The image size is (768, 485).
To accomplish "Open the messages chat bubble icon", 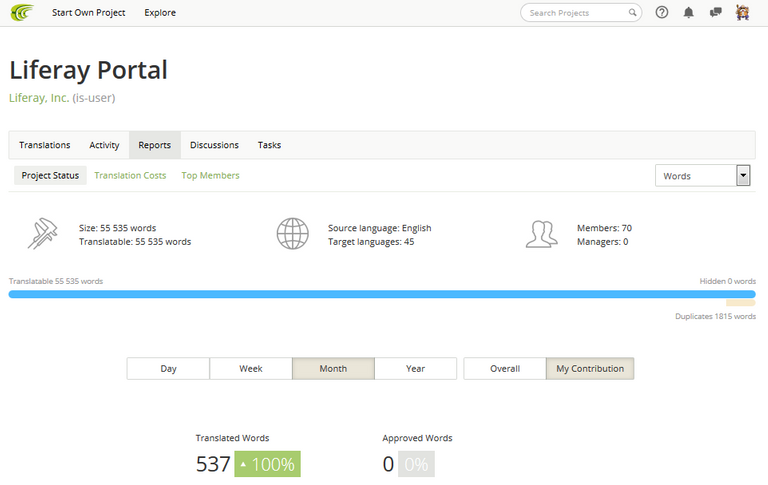I will pos(716,12).
